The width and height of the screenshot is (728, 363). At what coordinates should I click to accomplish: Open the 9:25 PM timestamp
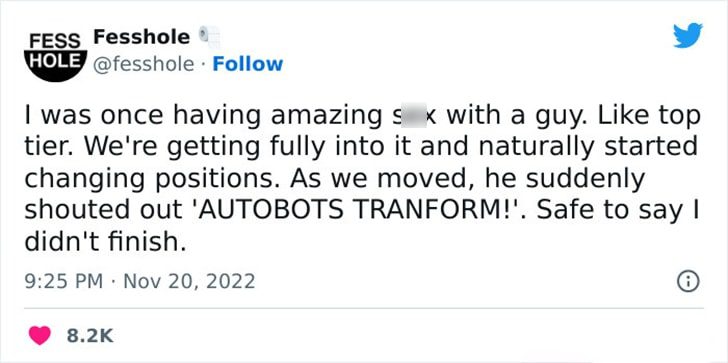click(63, 281)
